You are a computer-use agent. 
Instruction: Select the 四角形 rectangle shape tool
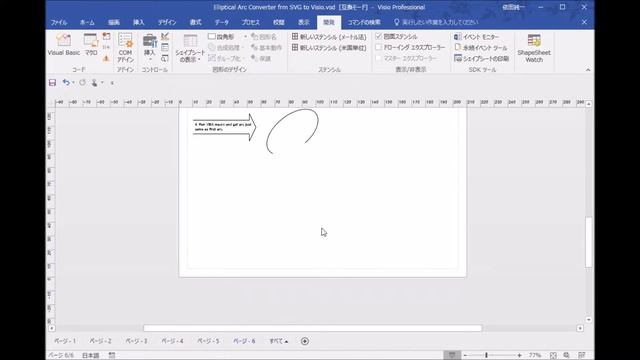tap(221, 37)
